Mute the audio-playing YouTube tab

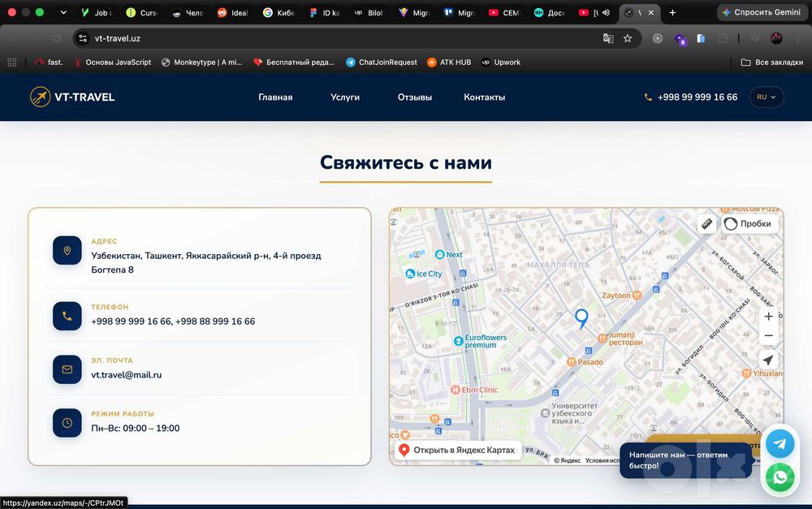pos(606,12)
